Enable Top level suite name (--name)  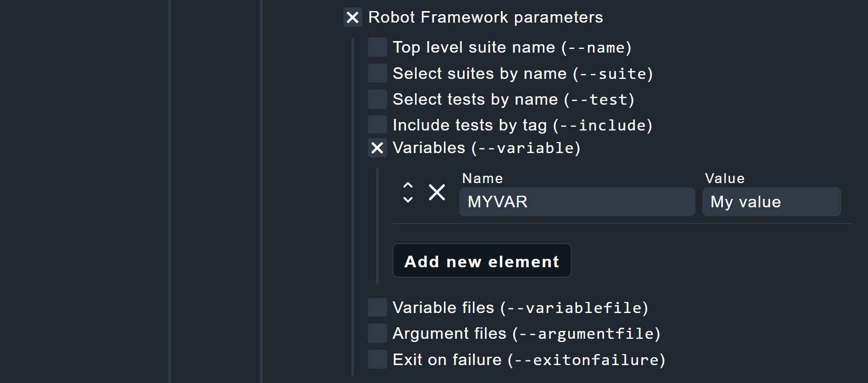coord(377,47)
